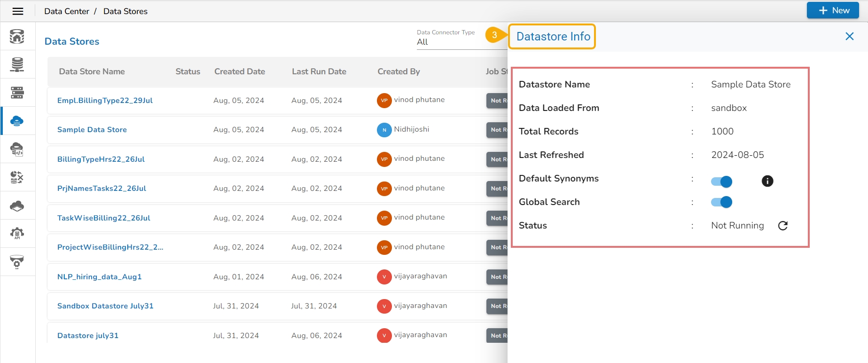Viewport: 868px width, 363px height.
Task: Open the hamburger navigation menu
Action: pyautogui.click(x=18, y=11)
